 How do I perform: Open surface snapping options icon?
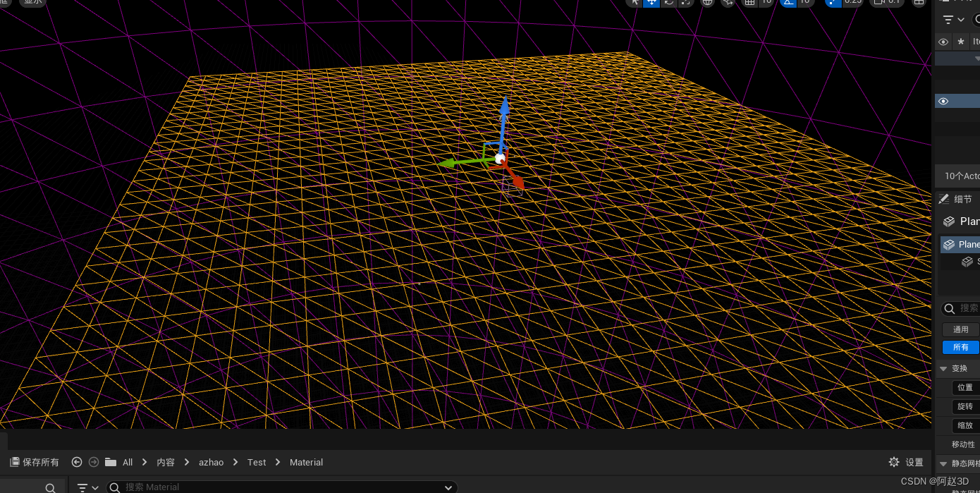[x=728, y=2]
